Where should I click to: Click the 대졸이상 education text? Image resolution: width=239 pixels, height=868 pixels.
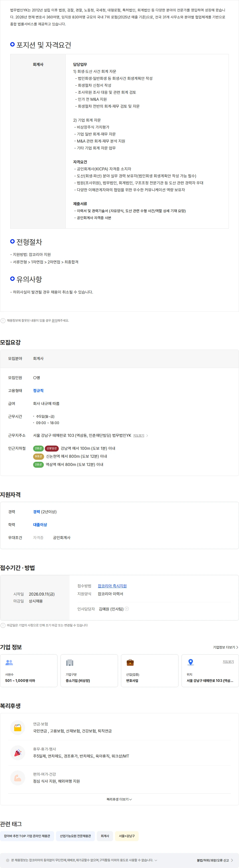click(40, 525)
